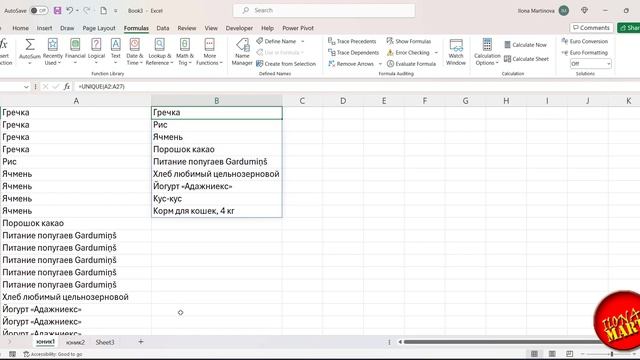Switch to Page Layout view in status bar
The width and height of the screenshot is (640, 360).
(x=552, y=353)
